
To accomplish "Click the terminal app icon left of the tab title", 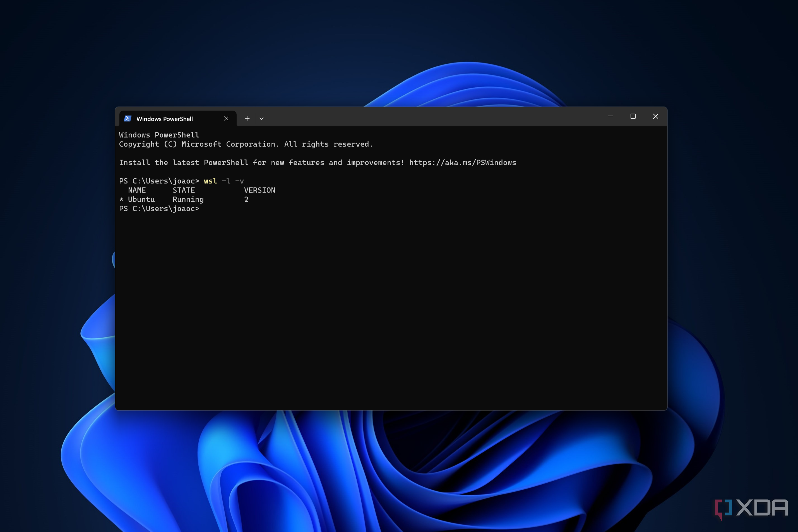I will pyautogui.click(x=127, y=118).
